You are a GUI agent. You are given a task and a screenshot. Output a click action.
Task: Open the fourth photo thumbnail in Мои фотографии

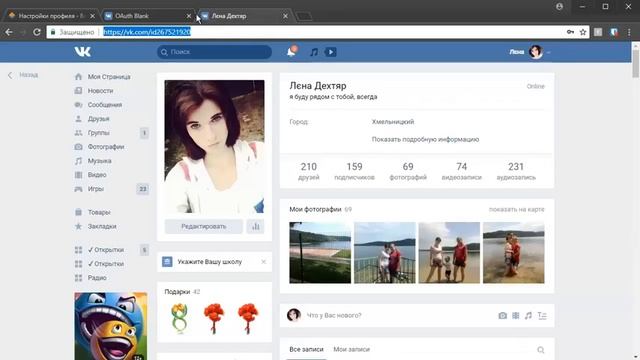(513, 253)
